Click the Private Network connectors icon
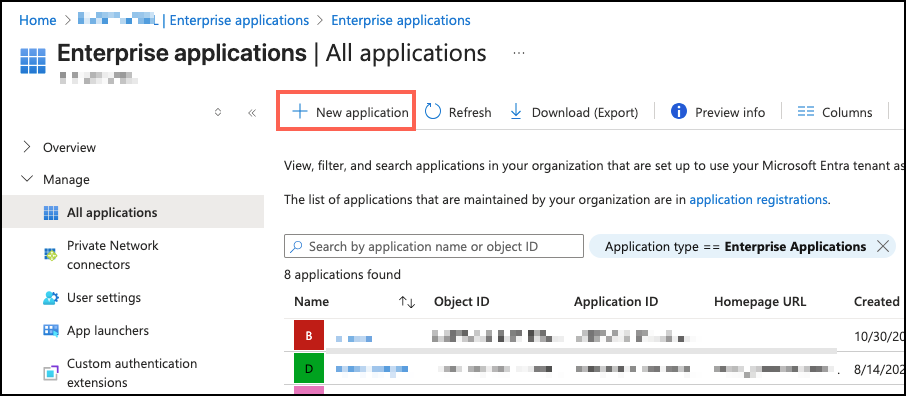The height and width of the screenshot is (396, 906). coord(51,255)
